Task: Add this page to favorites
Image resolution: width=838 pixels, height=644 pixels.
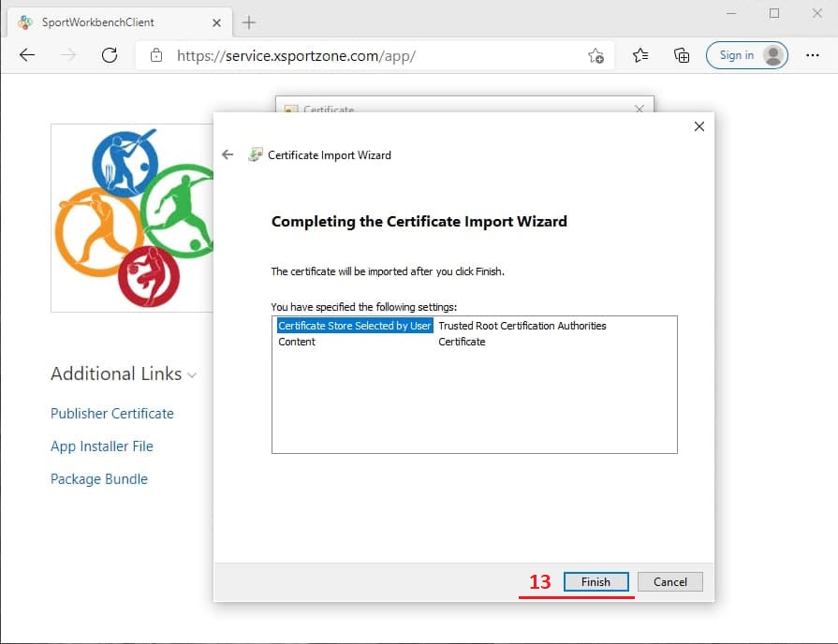Action: pyautogui.click(x=595, y=55)
